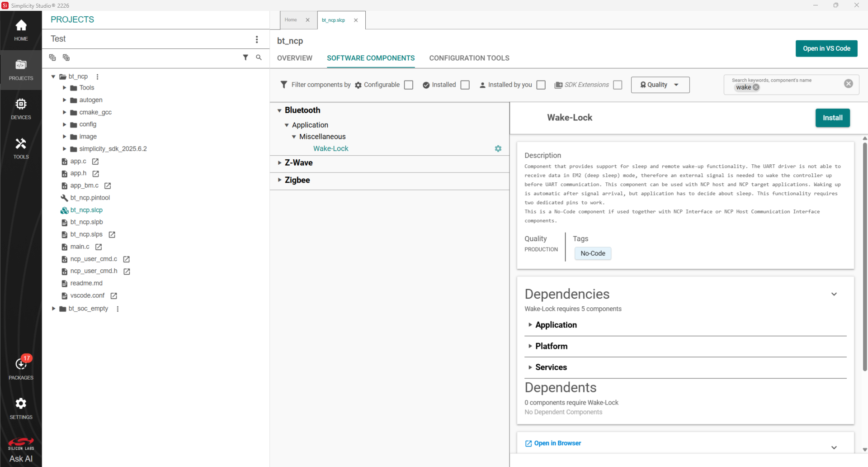Clear the component search field
The image size is (868, 467).
tap(849, 84)
